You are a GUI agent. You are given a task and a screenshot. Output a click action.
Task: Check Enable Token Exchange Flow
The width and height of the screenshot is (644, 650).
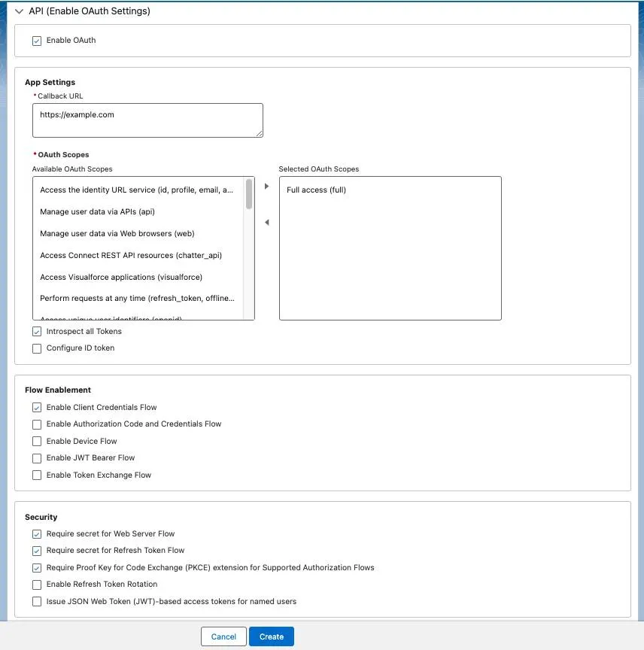pos(37,475)
